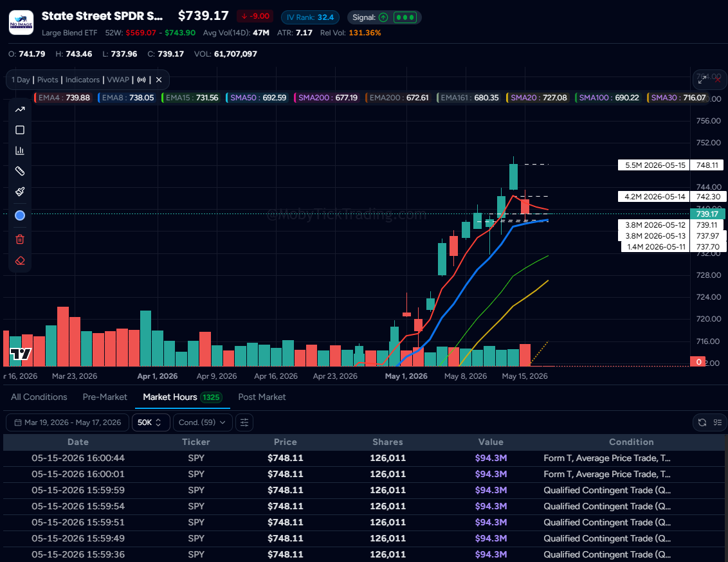The width and height of the screenshot is (728, 562).
Task: Sort by the Shares column header
Action: tap(388, 442)
